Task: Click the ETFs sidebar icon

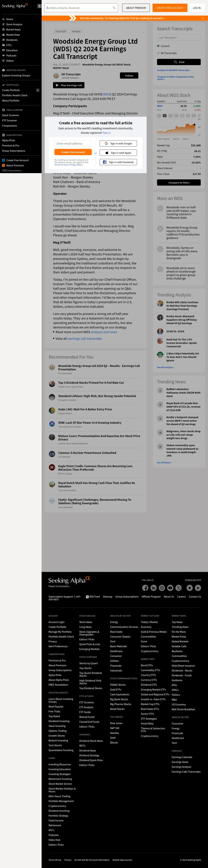Action: (x=3, y=45)
